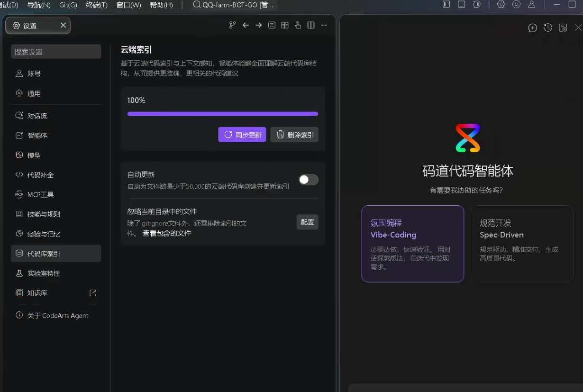
Task: Click the 搜索设置 search field
Action: (x=56, y=52)
